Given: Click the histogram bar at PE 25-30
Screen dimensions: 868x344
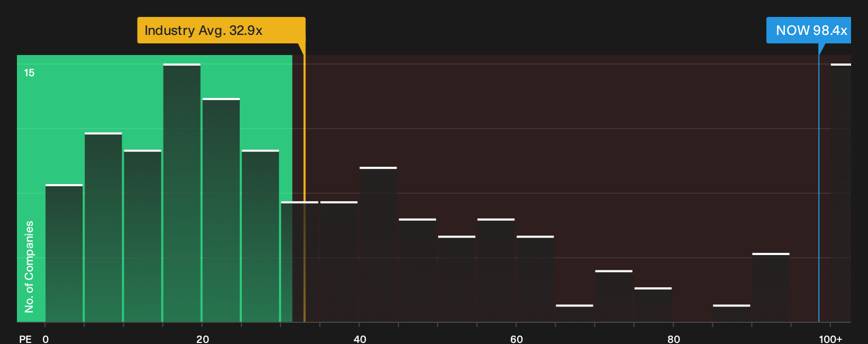Looking at the screenshot, I should pyautogui.click(x=260, y=236).
